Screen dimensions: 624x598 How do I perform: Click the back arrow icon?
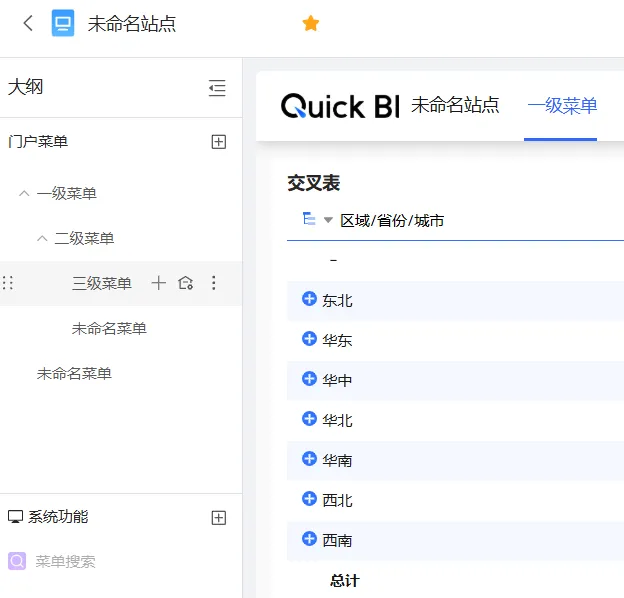[x=28, y=23]
